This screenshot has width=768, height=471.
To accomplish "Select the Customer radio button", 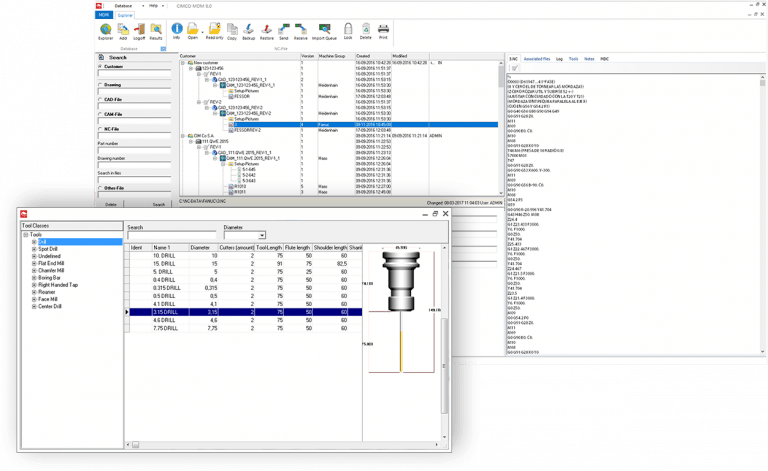I will click(x=102, y=66).
